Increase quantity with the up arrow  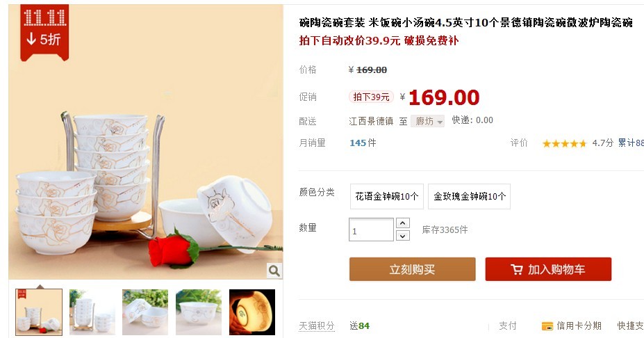pos(403,223)
